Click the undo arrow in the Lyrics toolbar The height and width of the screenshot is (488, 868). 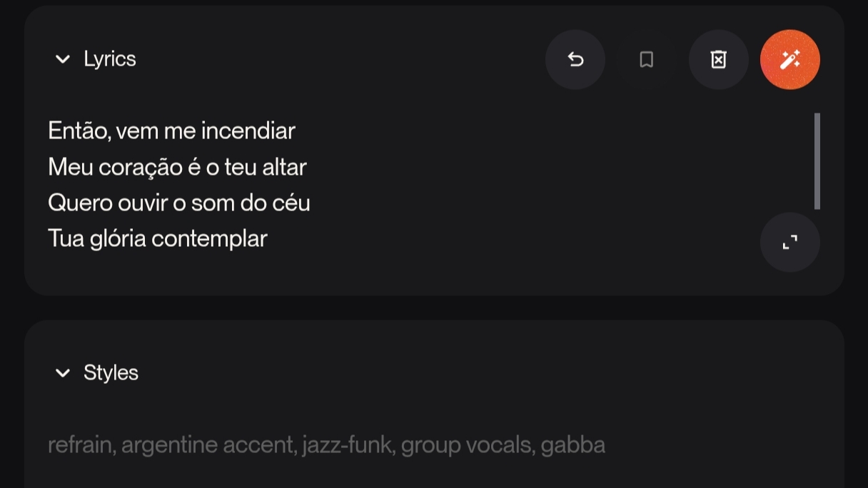[575, 59]
